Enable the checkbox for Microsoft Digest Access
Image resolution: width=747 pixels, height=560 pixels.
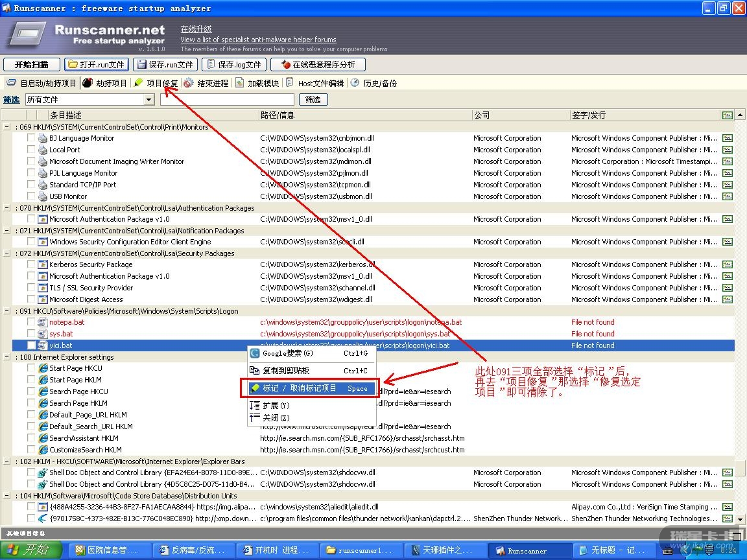(x=31, y=299)
